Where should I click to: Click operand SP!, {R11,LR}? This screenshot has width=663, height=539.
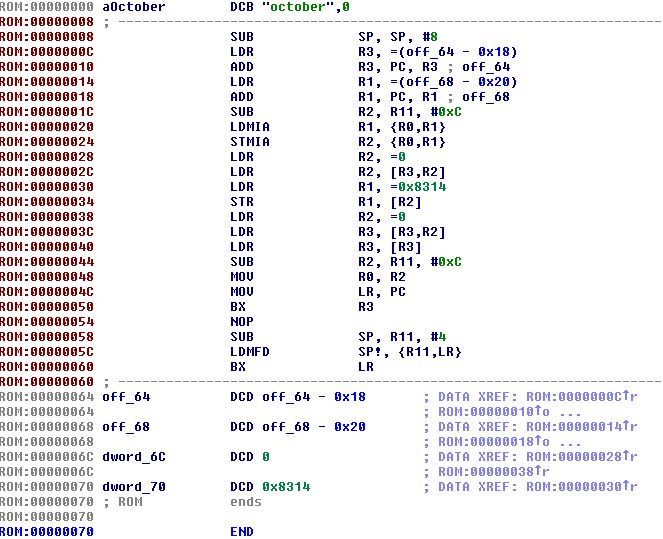click(x=410, y=352)
